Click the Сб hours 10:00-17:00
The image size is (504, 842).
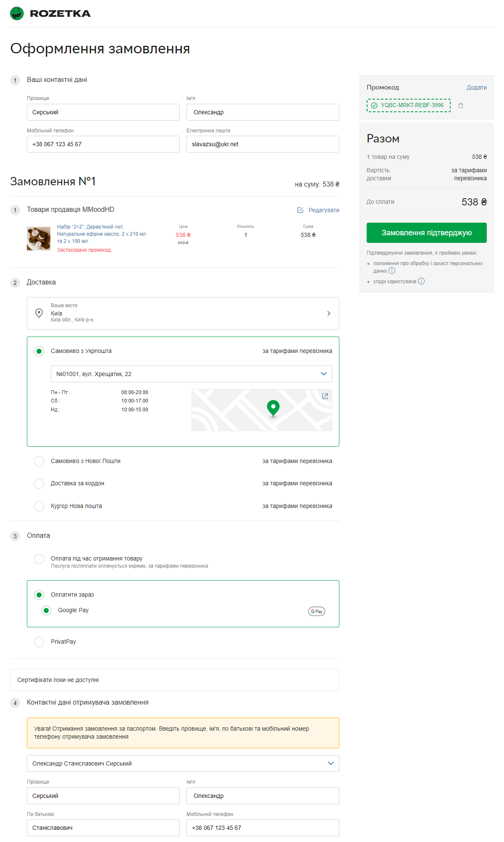[135, 401]
